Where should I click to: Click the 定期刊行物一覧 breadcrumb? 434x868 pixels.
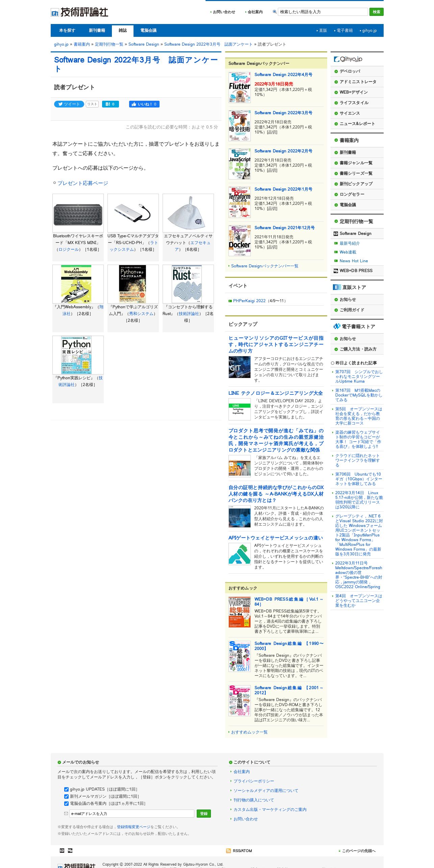pyautogui.click(x=109, y=44)
